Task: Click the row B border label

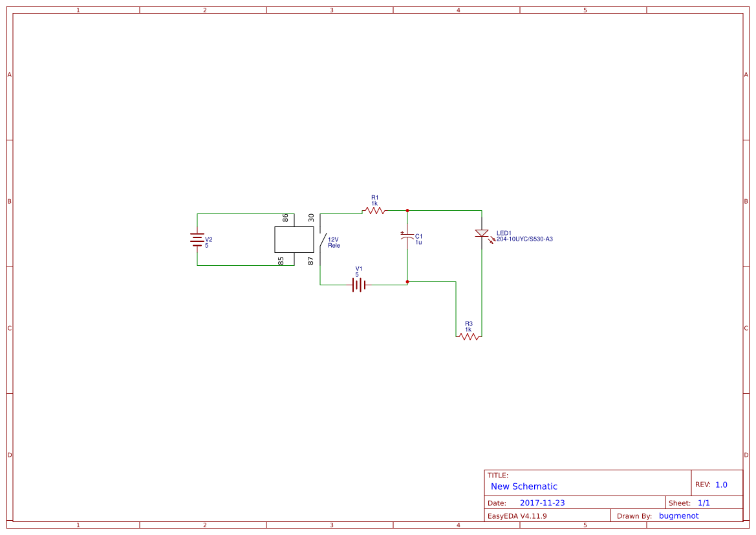Action: coord(8,201)
